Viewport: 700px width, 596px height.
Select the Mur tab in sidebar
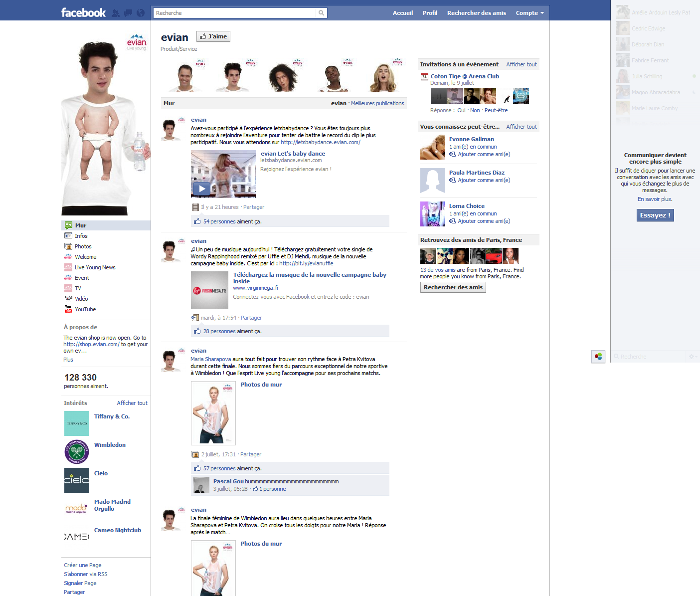coord(106,225)
